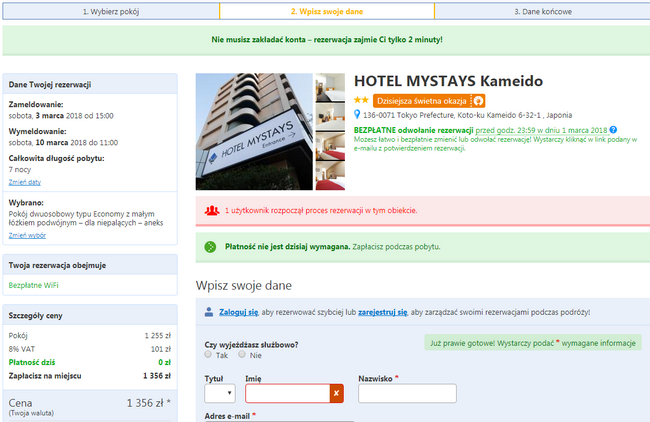Click the Nie musisz zakładać konta banner
The width and height of the screenshot is (650, 422).
[x=327, y=40]
